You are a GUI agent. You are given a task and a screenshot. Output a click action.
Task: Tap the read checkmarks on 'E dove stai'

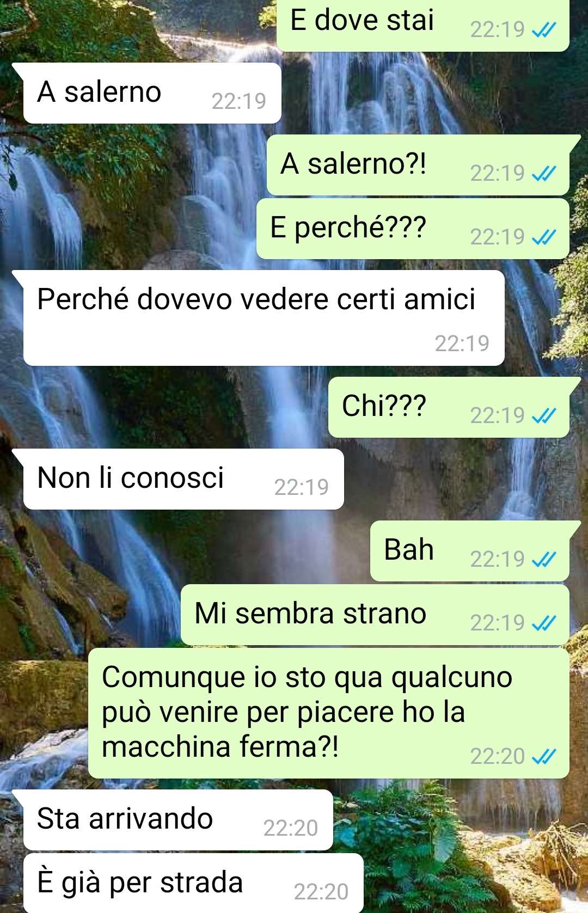click(544, 29)
